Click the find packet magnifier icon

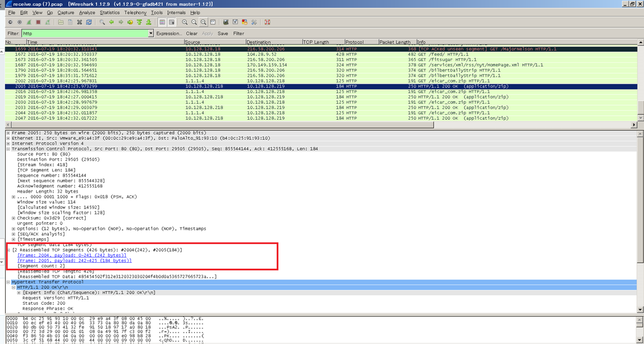(102, 23)
